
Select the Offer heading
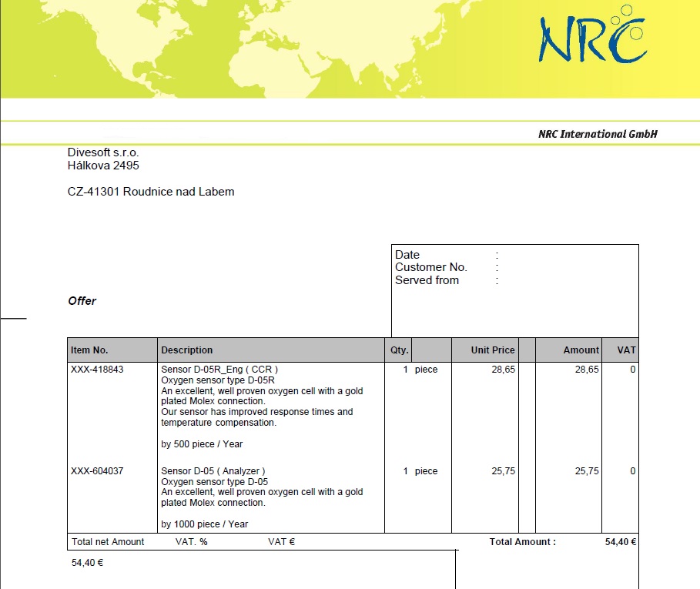pos(82,301)
